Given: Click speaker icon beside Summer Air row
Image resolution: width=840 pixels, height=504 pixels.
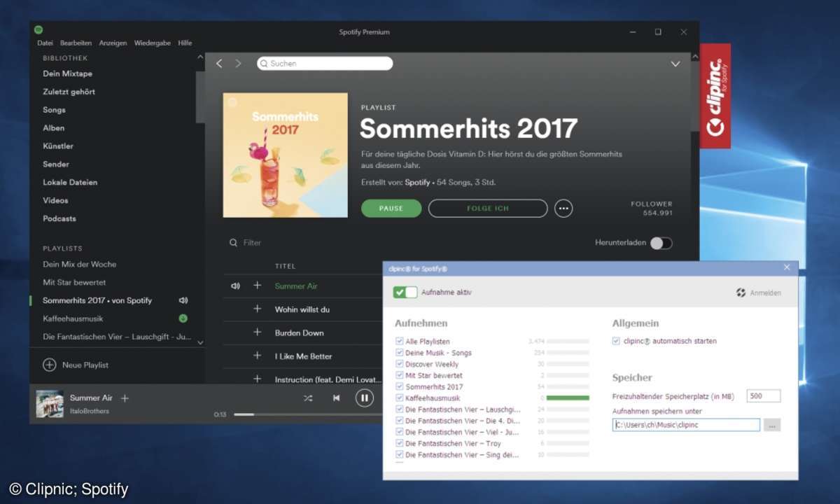Looking at the screenshot, I should (235, 286).
